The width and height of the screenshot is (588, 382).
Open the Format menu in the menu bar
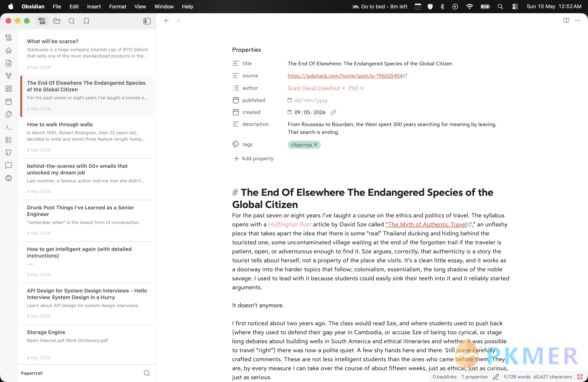pos(118,6)
